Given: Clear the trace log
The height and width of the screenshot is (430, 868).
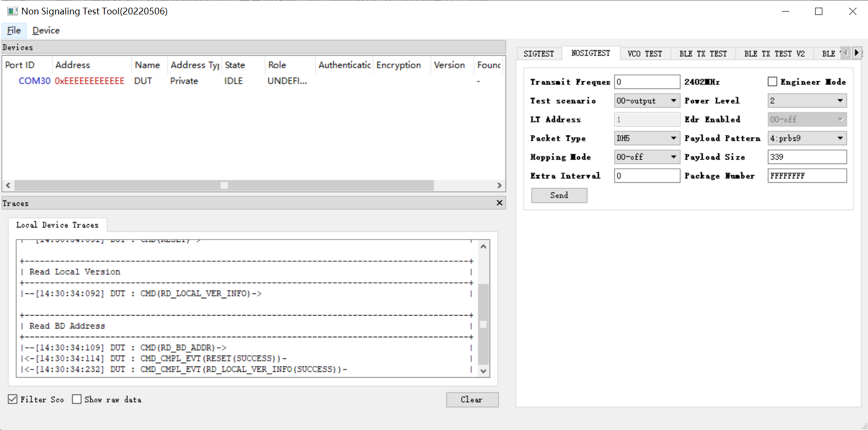Looking at the screenshot, I should (471, 400).
